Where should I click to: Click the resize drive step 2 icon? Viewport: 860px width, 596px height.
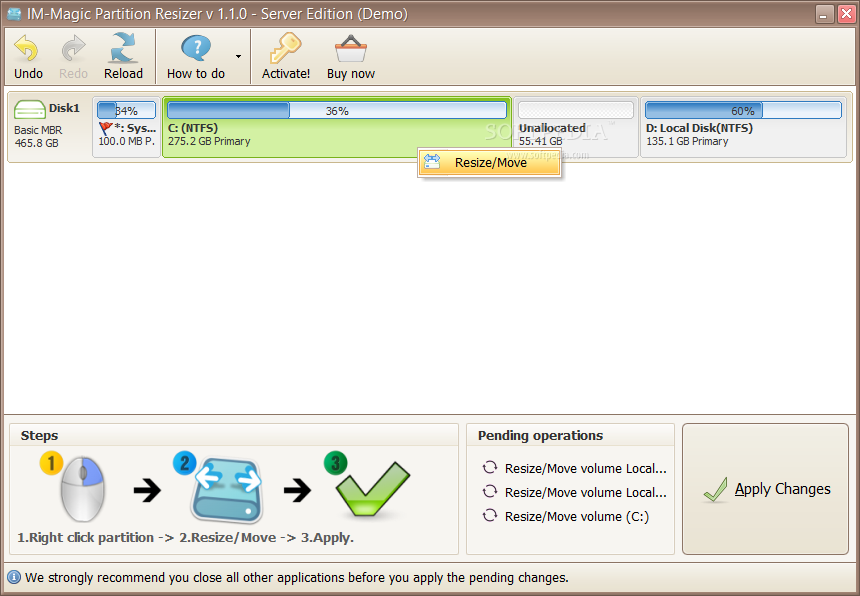pos(226,488)
